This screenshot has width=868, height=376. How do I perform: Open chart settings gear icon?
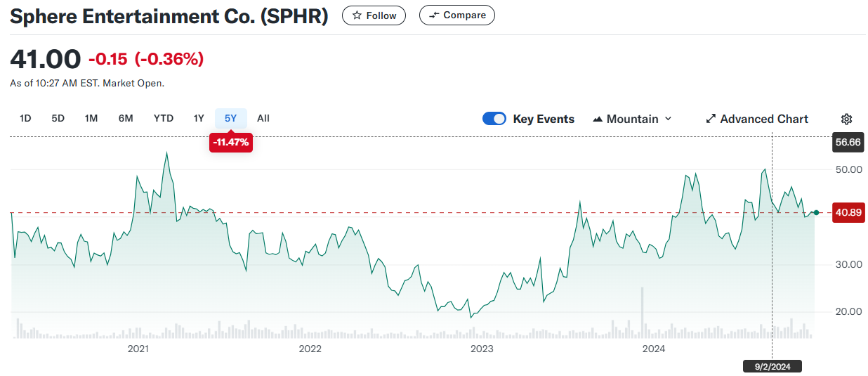846,119
